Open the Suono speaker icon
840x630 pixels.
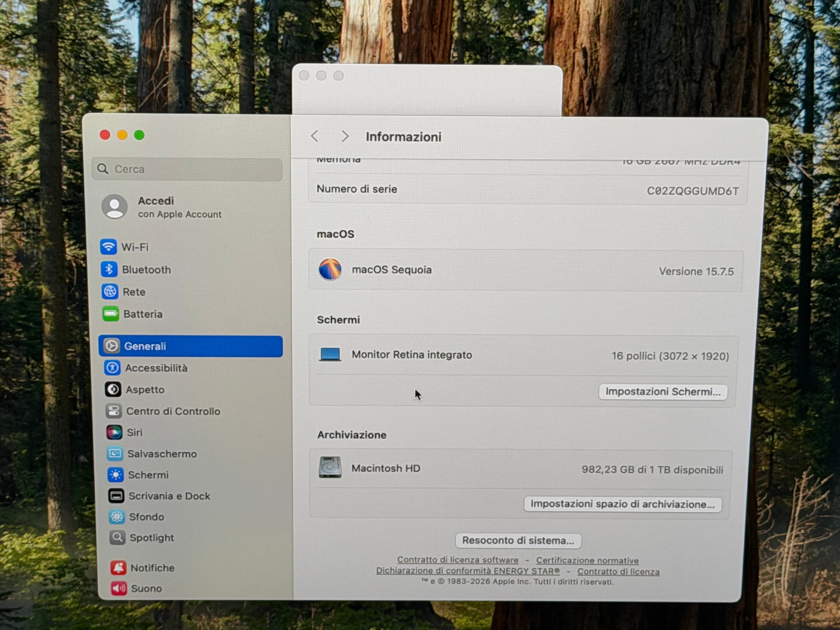[x=119, y=588]
